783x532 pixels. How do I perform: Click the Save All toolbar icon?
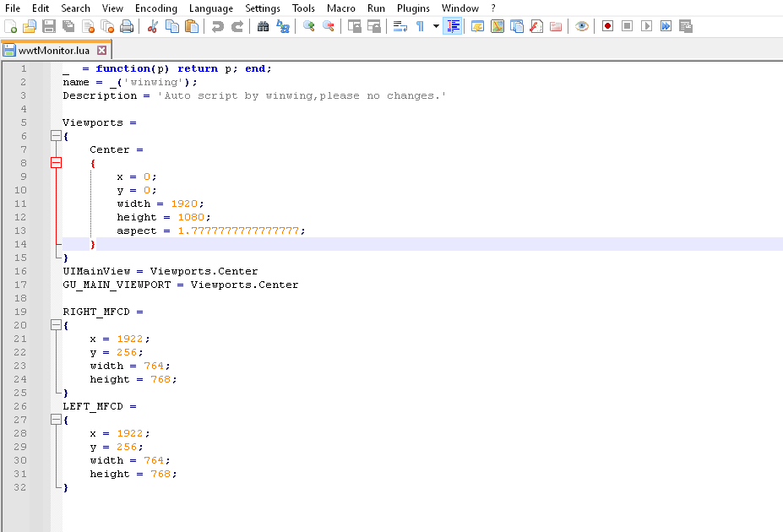tap(68, 26)
